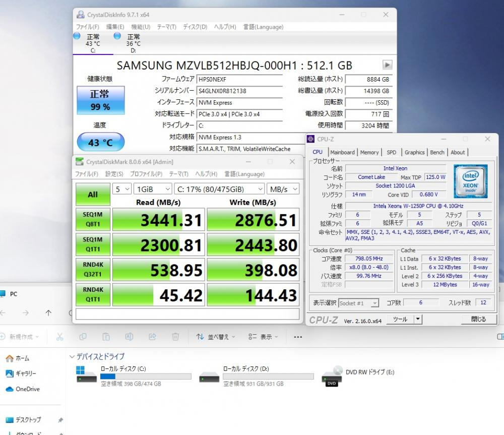
Task: Run the SEQ1M Q1T1 test
Action: point(93,244)
